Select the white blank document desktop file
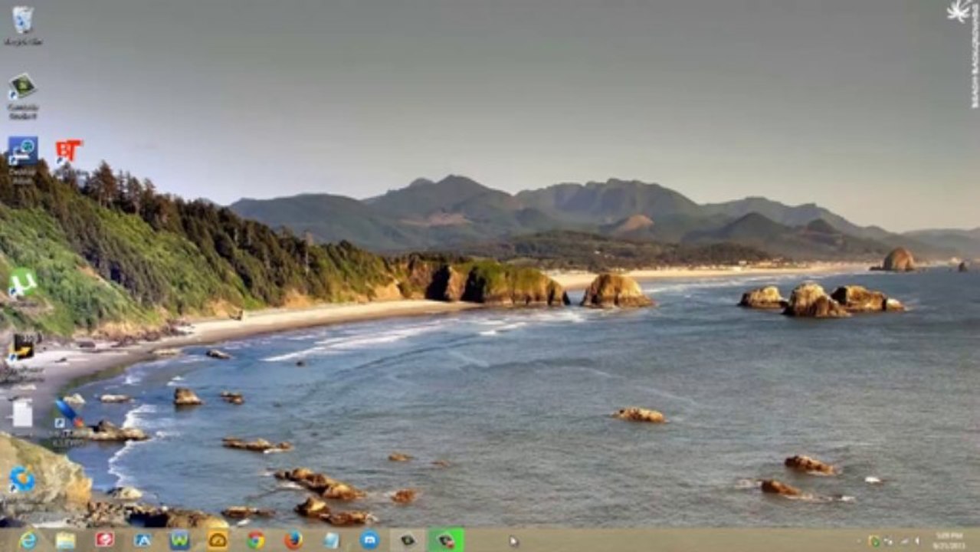Image resolution: width=980 pixels, height=552 pixels. (22, 414)
